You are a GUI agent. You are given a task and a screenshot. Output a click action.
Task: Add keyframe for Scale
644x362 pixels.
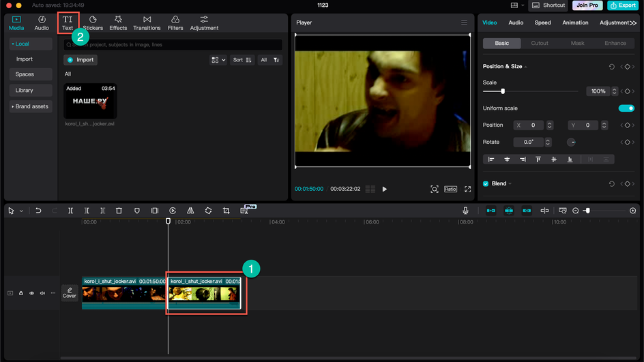click(x=627, y=91)
